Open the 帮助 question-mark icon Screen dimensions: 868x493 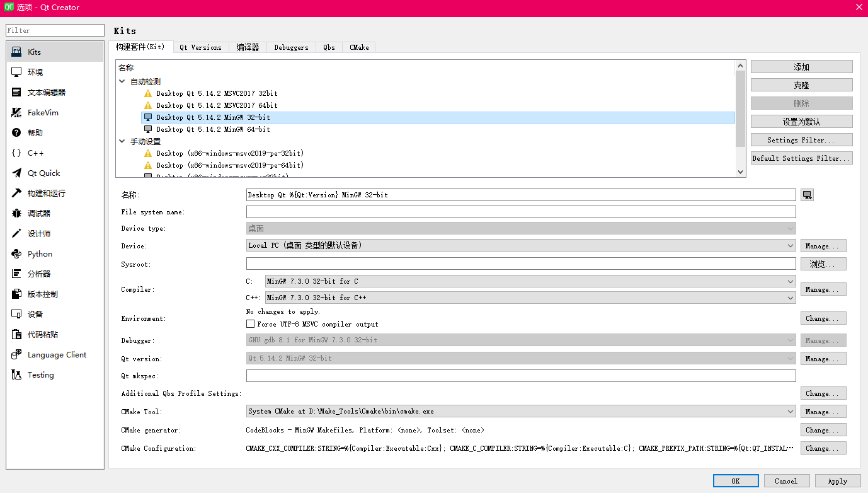pos(17,132)
